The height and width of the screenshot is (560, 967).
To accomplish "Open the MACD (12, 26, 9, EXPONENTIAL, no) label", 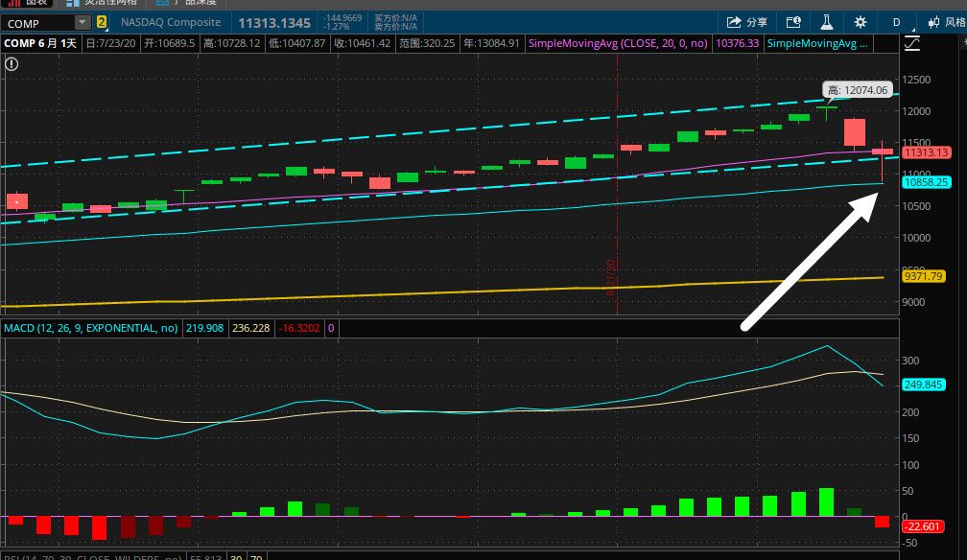I will pos(90,328).
